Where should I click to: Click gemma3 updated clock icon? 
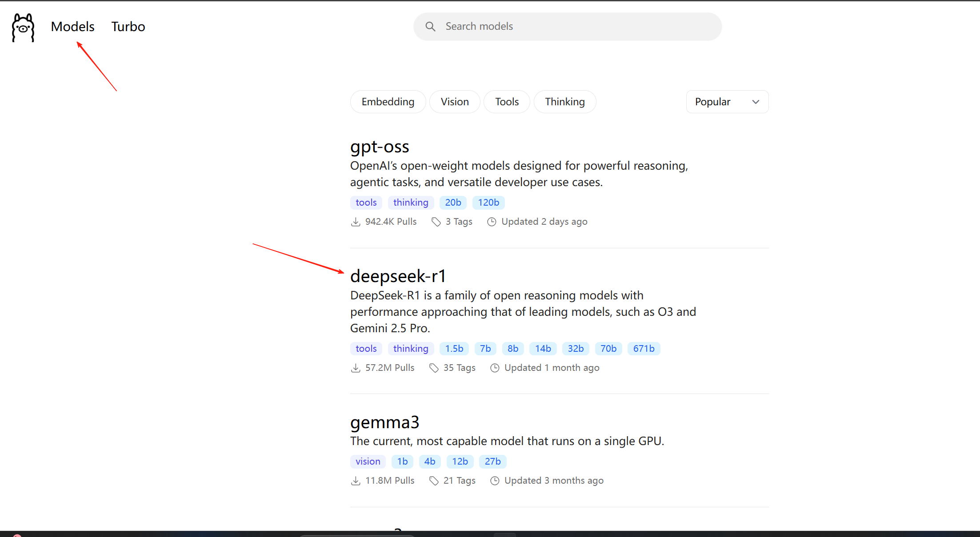(x=495, y=481)
